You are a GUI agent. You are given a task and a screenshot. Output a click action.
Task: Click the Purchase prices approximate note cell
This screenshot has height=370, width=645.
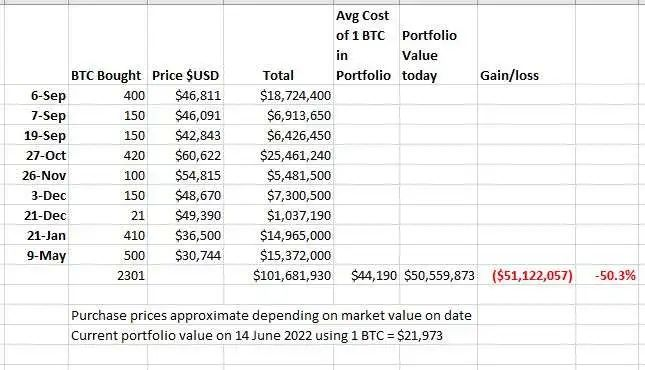point(271,315)
